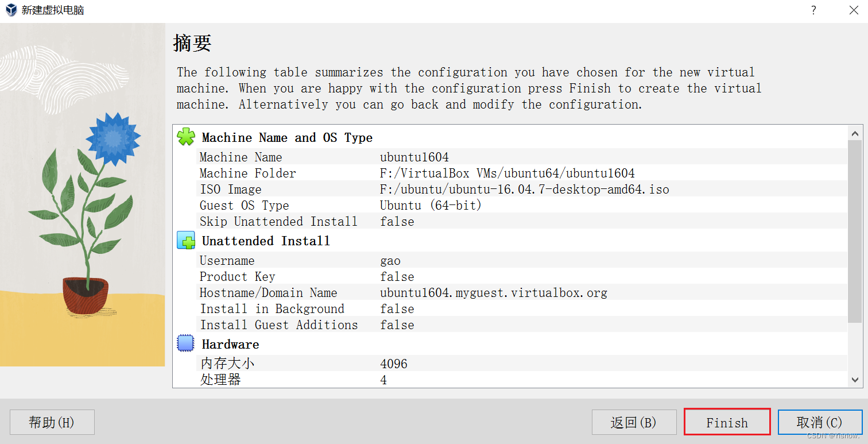Select the Hostname/Domain Name label

point(268,293)
